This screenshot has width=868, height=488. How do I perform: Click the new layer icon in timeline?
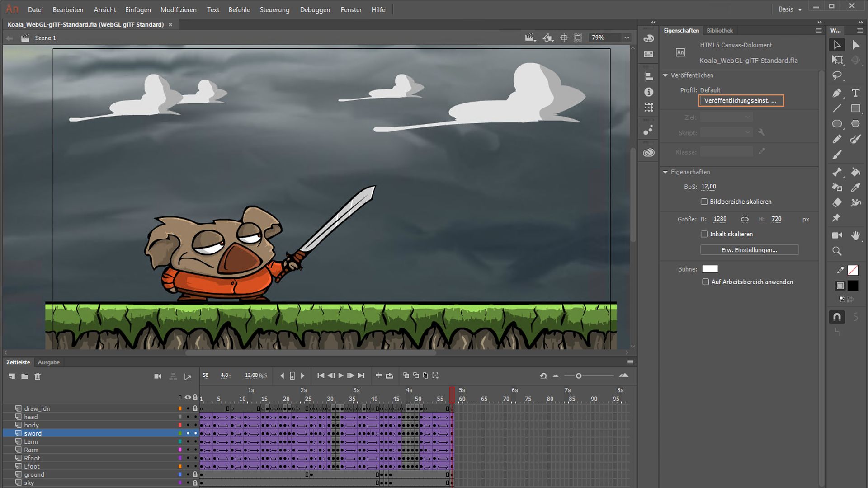tap(12, 376)
